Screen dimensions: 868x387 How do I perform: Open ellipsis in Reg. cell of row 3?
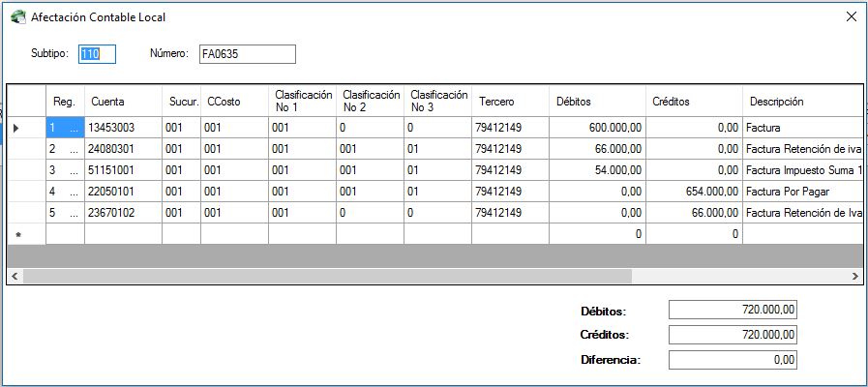pos(75,170)
